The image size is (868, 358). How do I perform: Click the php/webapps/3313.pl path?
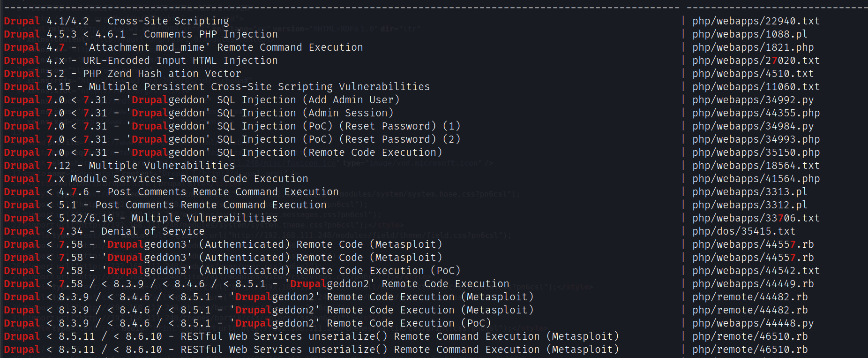749,192
